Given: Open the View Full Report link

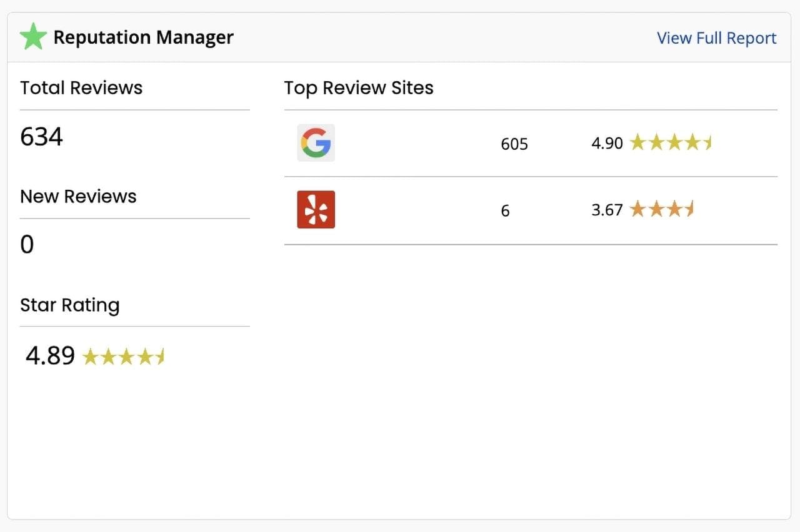Looking at the screenshot, I should [716, 38].
